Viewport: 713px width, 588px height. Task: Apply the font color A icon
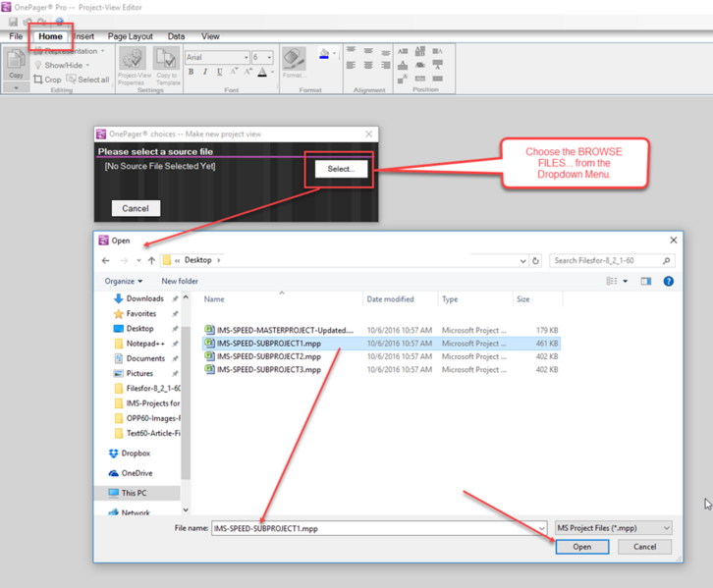pyautogui.click(x=262, y=72)
